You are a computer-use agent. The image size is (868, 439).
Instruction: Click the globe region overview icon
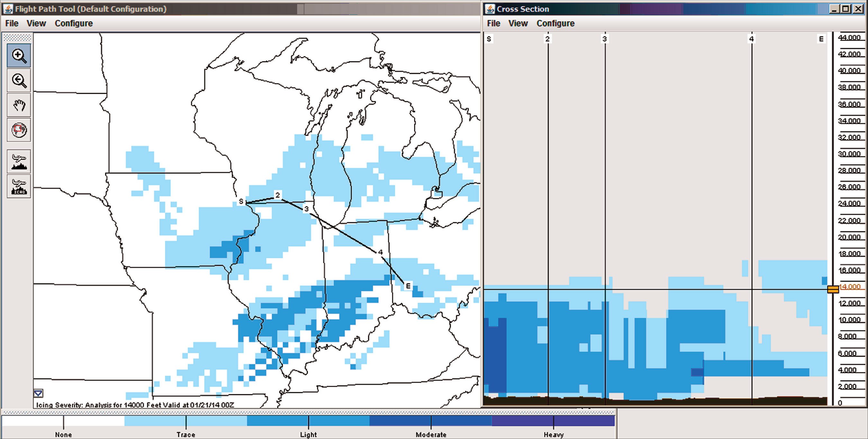(x=19, y=130)
